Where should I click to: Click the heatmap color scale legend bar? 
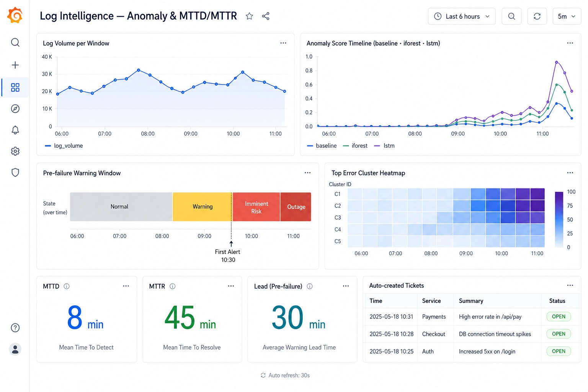[559, 219]
